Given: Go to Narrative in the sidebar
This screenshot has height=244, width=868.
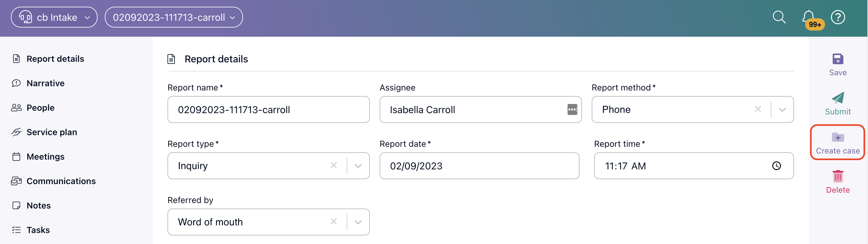Looking at the screenshot, I should point(46,83).
